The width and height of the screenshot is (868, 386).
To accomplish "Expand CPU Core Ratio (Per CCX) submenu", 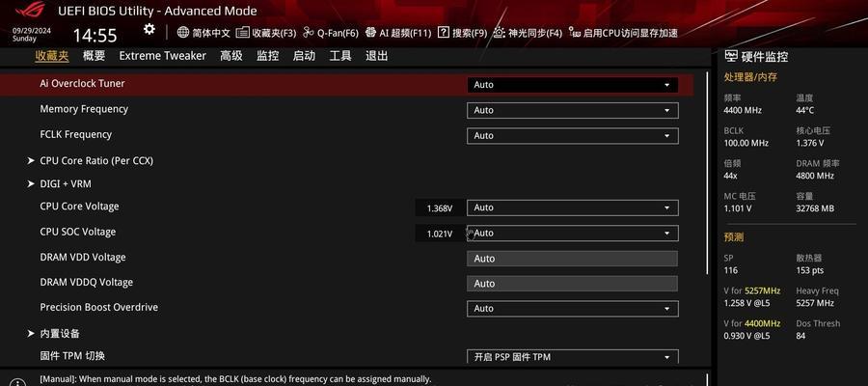I will [x=96, y=160].
